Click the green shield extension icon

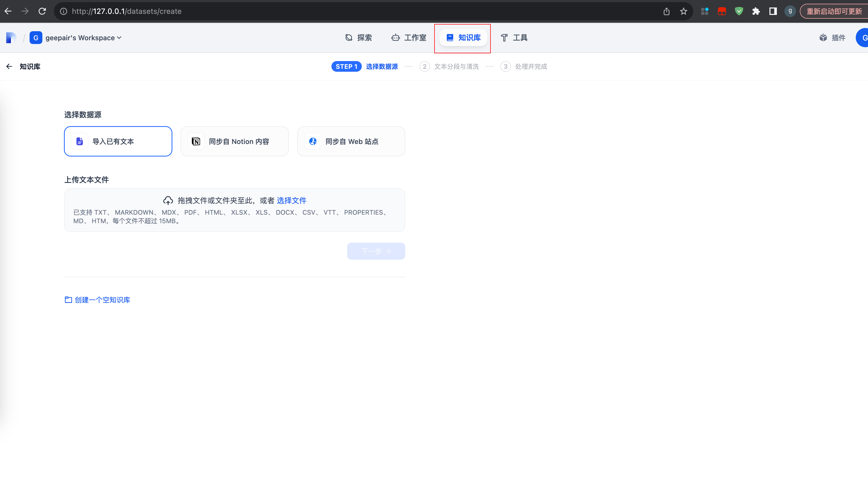(739, 11)
